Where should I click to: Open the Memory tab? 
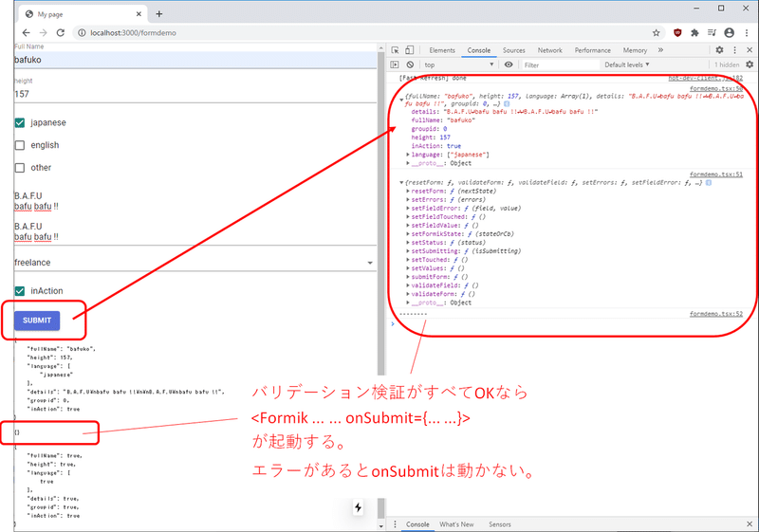coord(635,50)
